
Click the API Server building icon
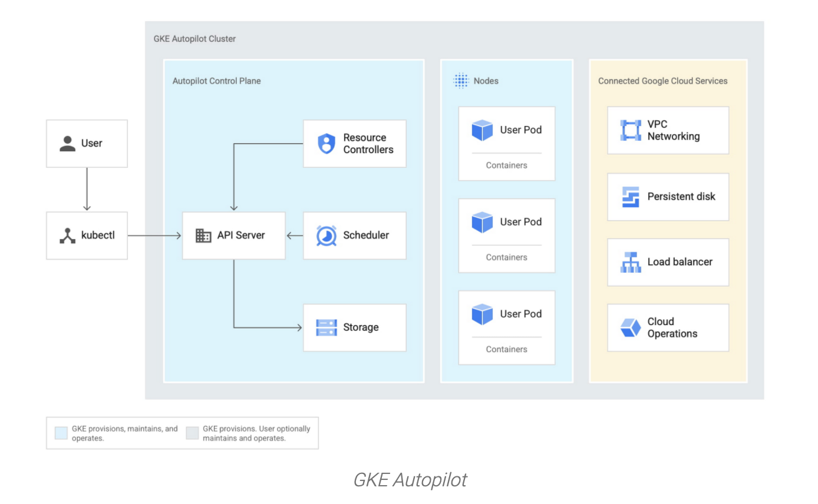coord(203,236)
